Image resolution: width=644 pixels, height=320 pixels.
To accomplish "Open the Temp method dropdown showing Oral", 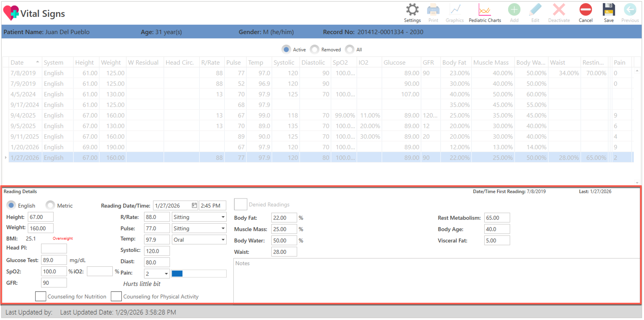I will tap(223, 240).
